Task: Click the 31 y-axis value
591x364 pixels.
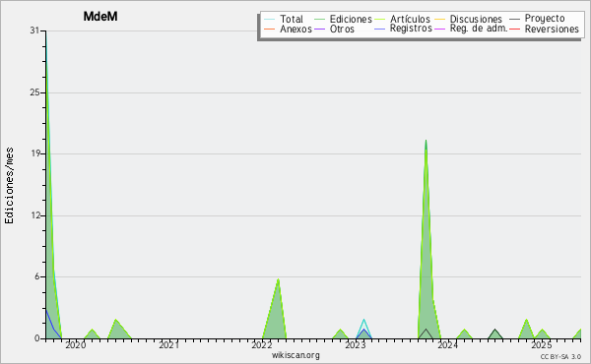Action: click(x=34, y=30)
